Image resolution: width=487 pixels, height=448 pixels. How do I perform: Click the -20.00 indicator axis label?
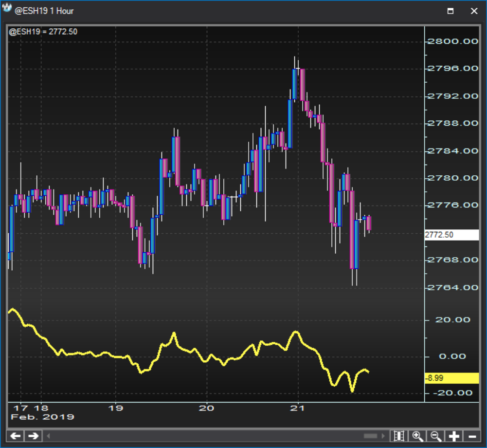point(453,393)
